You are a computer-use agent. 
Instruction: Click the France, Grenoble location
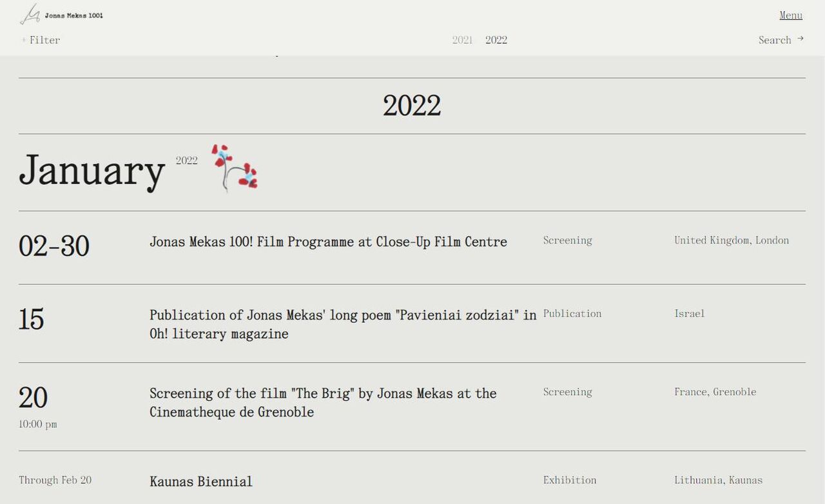715,392
